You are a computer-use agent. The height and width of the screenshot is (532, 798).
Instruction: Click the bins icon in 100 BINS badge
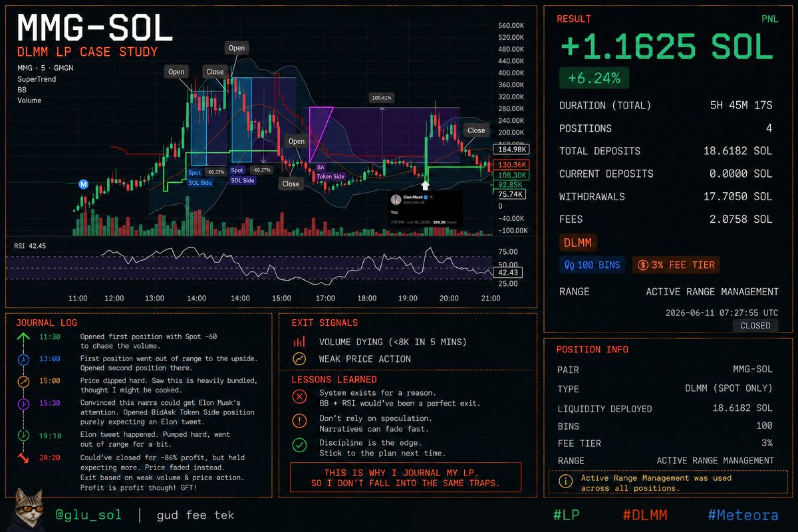(x=569, y=265)
